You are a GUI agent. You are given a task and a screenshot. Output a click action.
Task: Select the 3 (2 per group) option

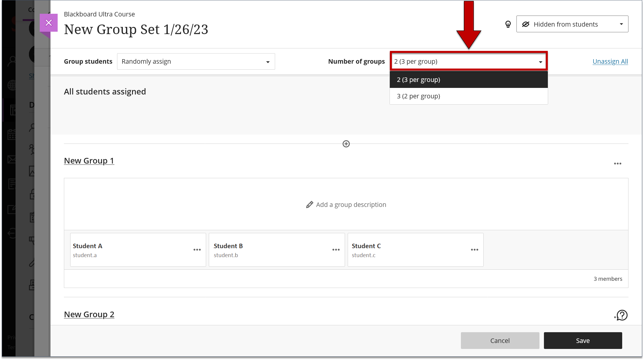(418, 96)
